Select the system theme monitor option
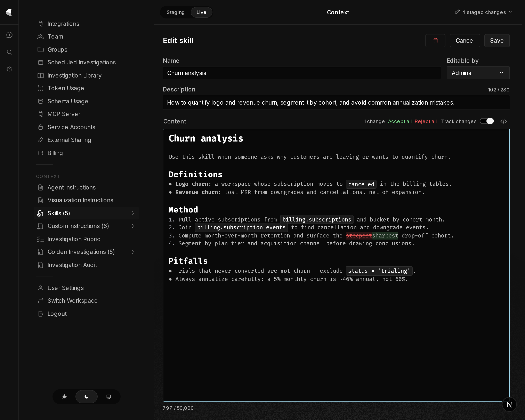 click(109, 397)
